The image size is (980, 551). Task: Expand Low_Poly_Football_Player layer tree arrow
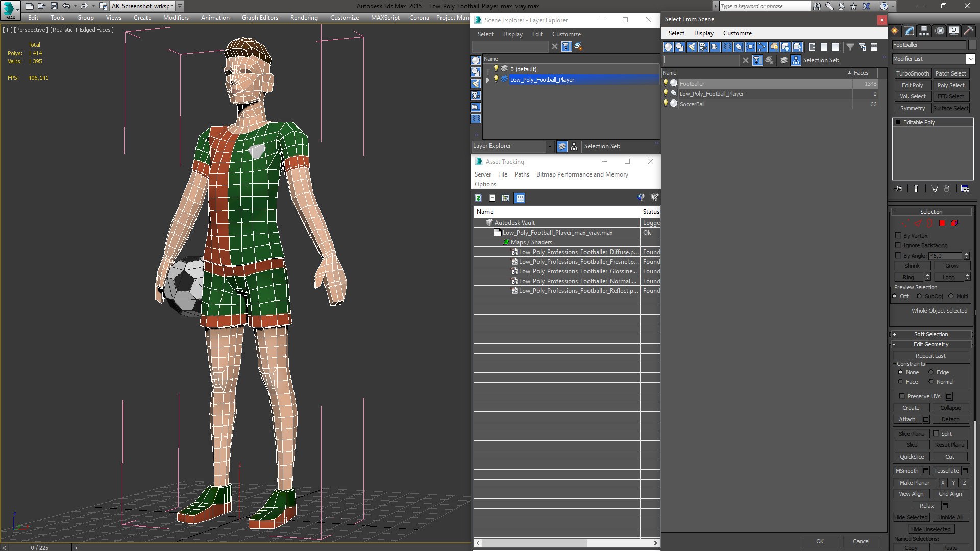tap(488, 80)
